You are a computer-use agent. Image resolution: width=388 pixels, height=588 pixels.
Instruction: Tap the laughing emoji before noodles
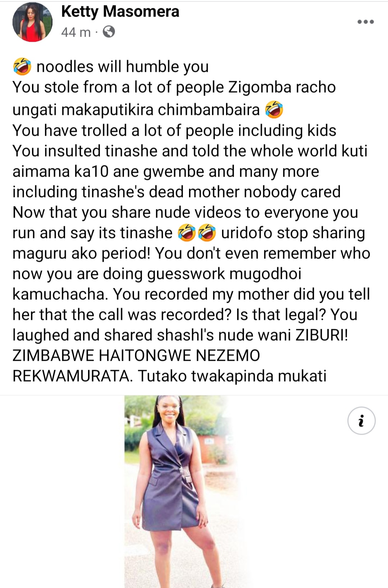coord(22,66)
